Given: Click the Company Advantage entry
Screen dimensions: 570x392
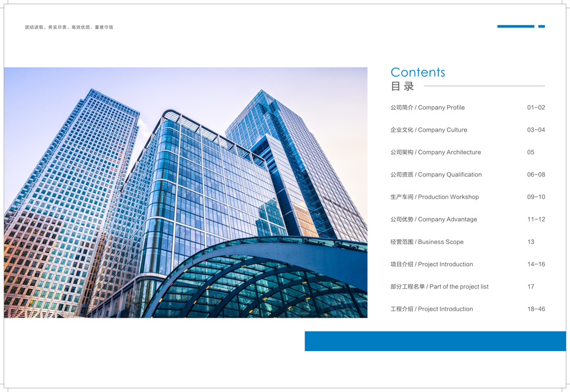Looking at the screenshot, I should point(433,220).
